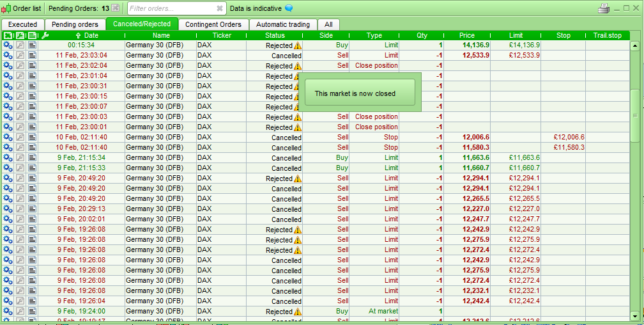Screen dimensions: 644x325
Task: Click the document icon for the 9 Feb 19:26:04 order
Action: 33,301
